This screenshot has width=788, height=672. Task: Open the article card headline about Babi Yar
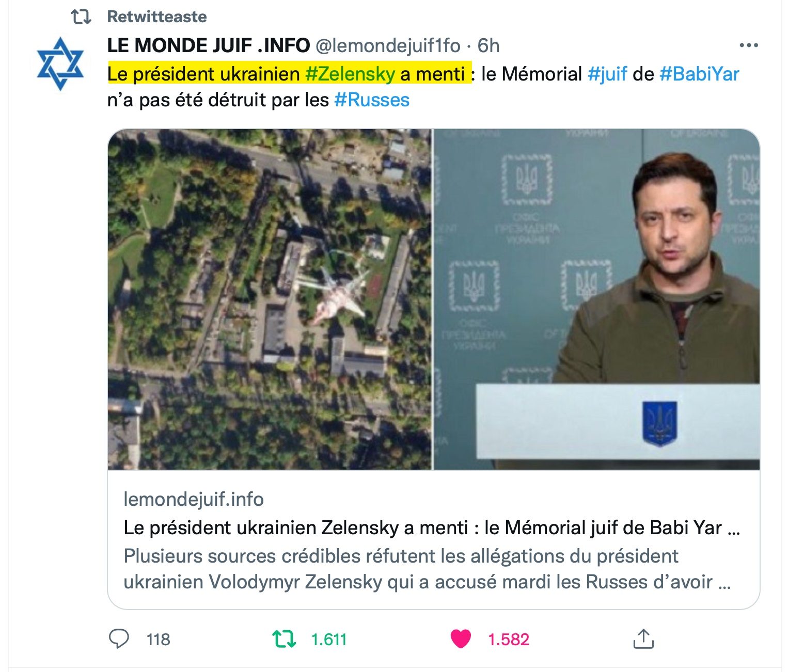432,527
